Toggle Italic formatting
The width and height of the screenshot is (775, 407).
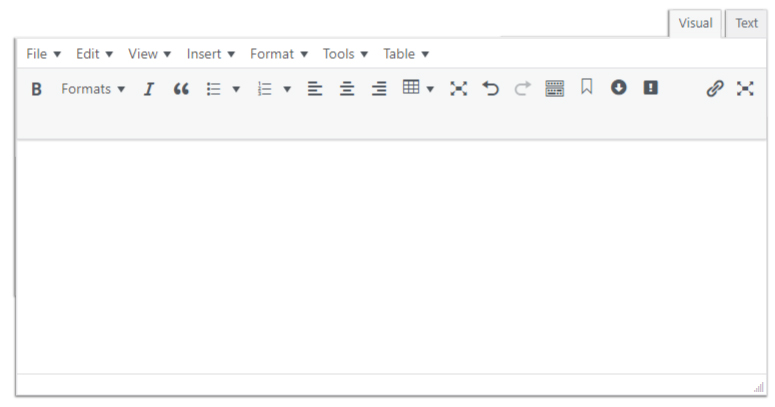pyautogui.click(x=149, y=89)
